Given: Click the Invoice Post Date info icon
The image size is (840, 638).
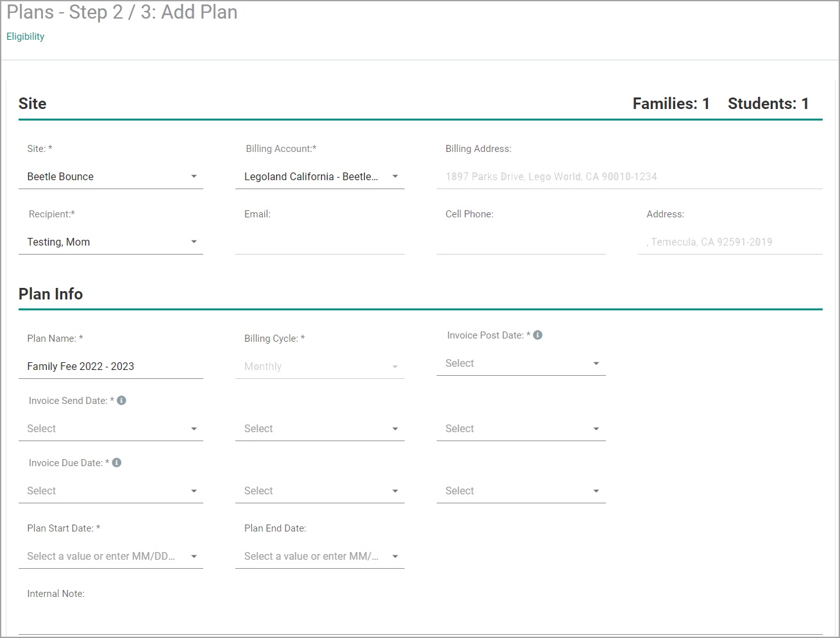Looking at the screenshot, I should [x=538, y=335].
